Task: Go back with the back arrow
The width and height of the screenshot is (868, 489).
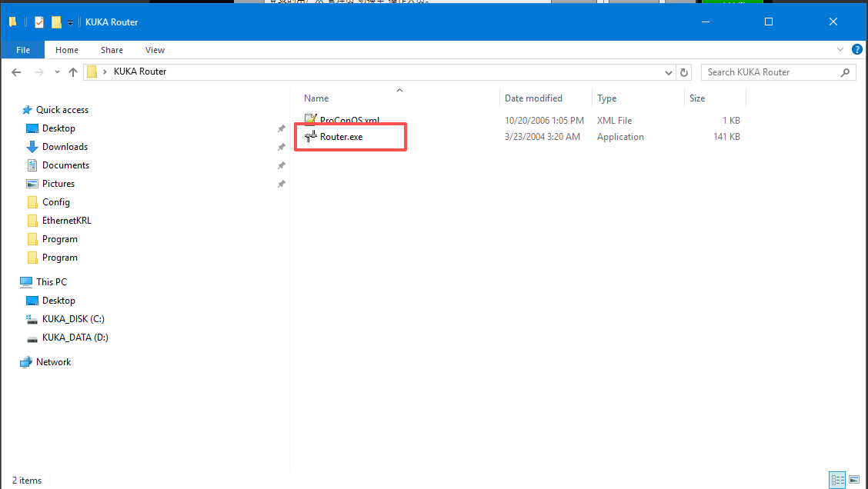Action: [16, 72]
